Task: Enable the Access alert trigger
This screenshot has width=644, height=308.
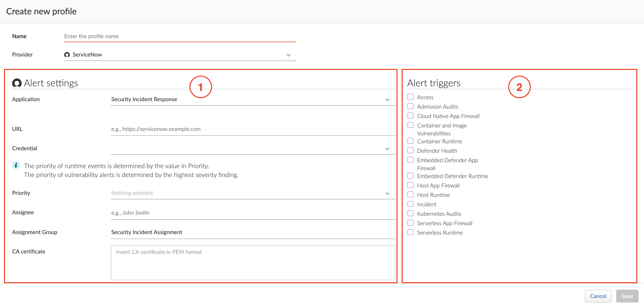Action: [x=410, y=97]
